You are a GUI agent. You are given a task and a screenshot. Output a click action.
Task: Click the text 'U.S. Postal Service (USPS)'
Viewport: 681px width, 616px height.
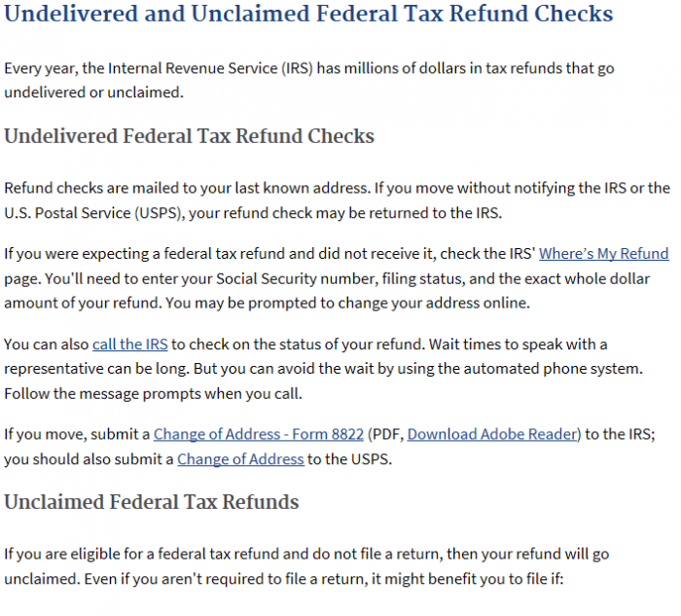click(x=93, y=213)
